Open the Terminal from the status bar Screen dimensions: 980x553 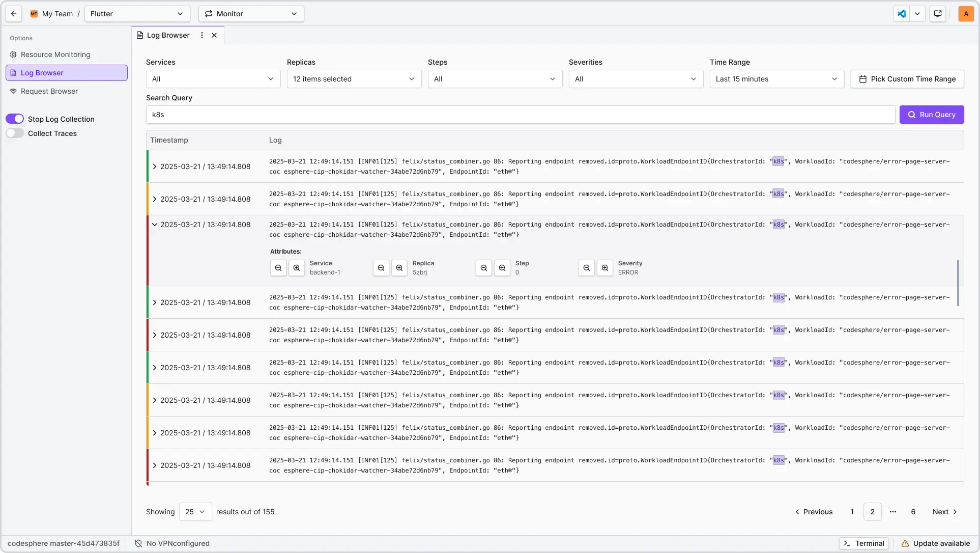coord(863,543)
